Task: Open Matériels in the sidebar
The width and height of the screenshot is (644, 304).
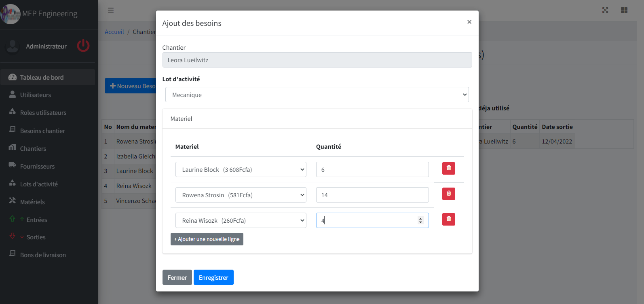Action: (32, 202)
